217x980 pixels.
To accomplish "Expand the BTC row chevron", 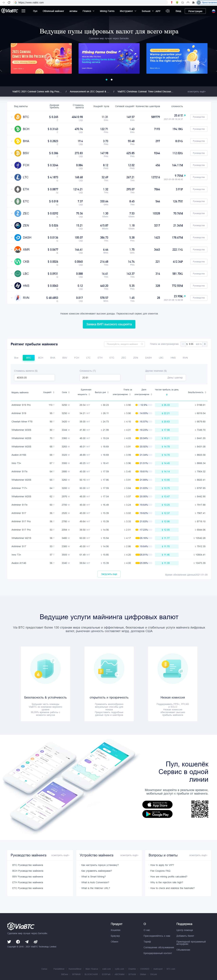I will tap(11, 117).
